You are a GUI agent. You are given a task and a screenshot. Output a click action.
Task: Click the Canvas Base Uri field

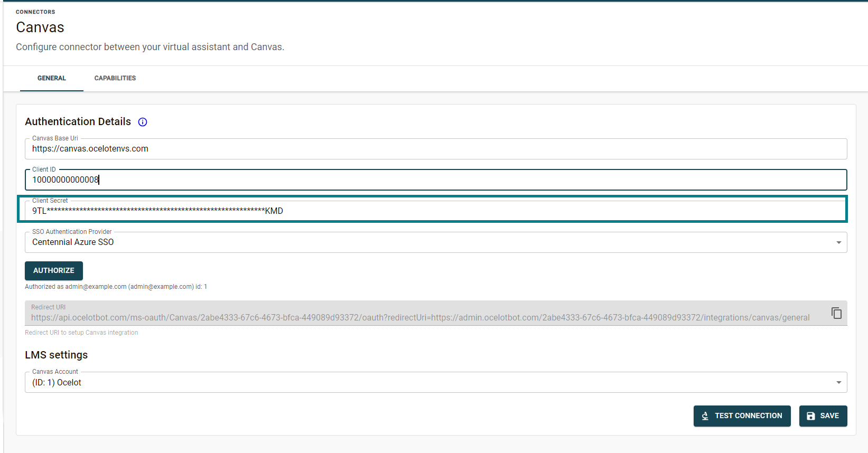[x=436, y=149]
